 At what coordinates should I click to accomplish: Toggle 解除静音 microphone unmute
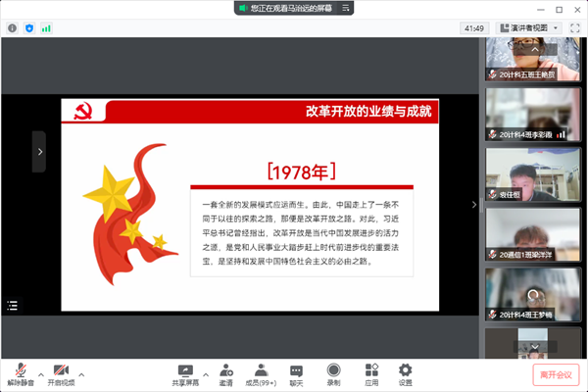click(x=20, y=373)
